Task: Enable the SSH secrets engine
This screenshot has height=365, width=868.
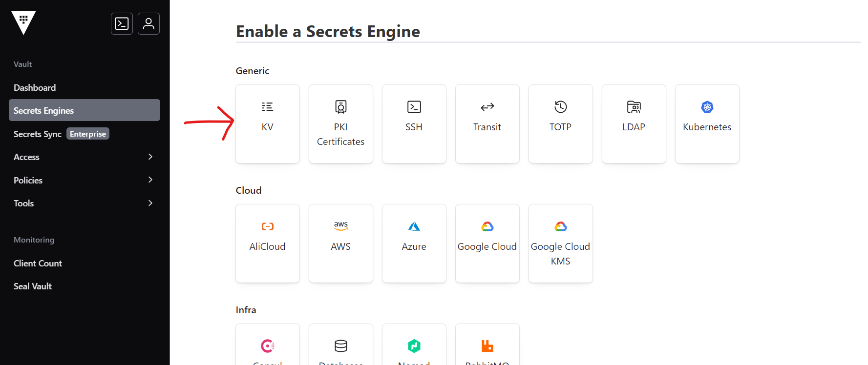Action: pyautogui.click(x=414, y=123)
